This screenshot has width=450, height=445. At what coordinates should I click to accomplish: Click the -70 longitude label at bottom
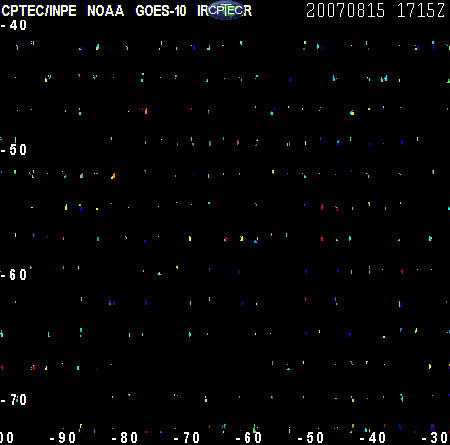[187, 438]
